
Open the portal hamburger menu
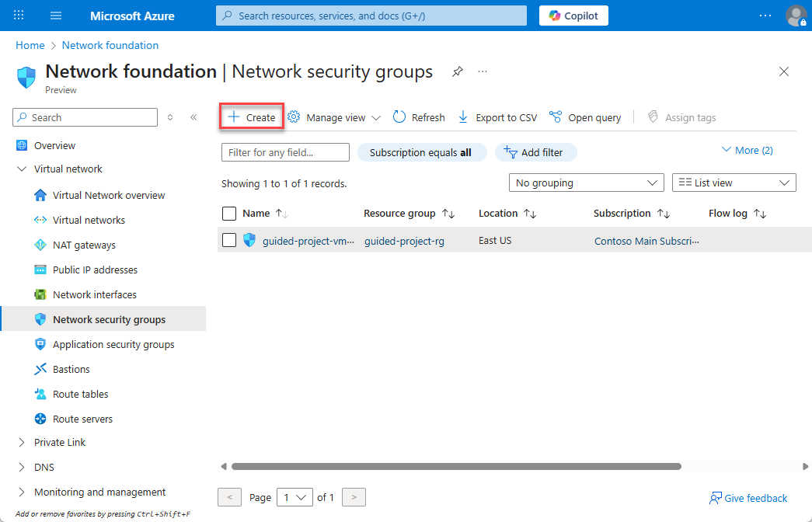(x=56, y=16)
